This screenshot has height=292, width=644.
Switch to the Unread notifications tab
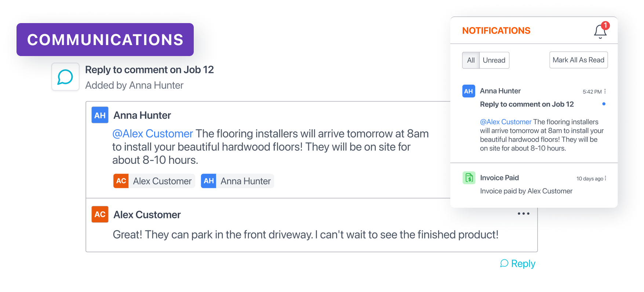coord(494,60)
